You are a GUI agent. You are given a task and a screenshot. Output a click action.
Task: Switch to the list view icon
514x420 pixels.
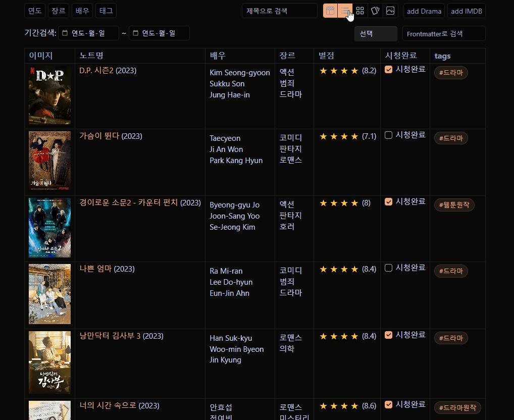click(x=345, y=11)
